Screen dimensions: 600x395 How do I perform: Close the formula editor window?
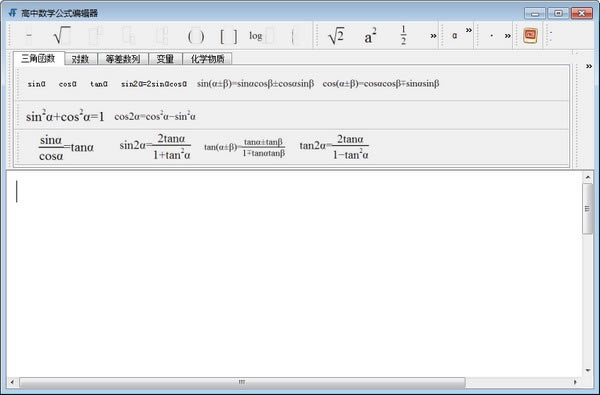pos(582,13)
